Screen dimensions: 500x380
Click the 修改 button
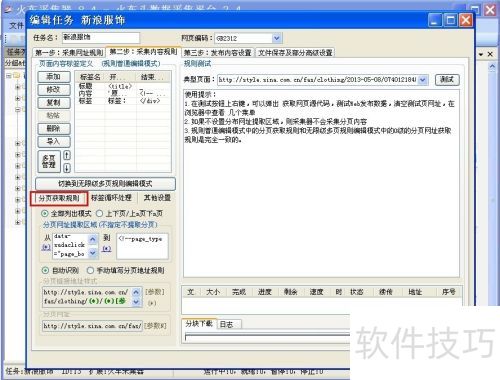tap(54, 90)
